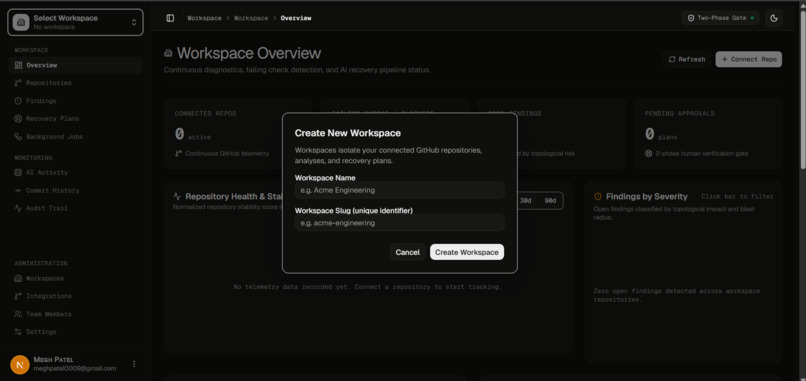The image size is (806, 381).
Task: Open Repositories in the sidebar
Action: 76,83
